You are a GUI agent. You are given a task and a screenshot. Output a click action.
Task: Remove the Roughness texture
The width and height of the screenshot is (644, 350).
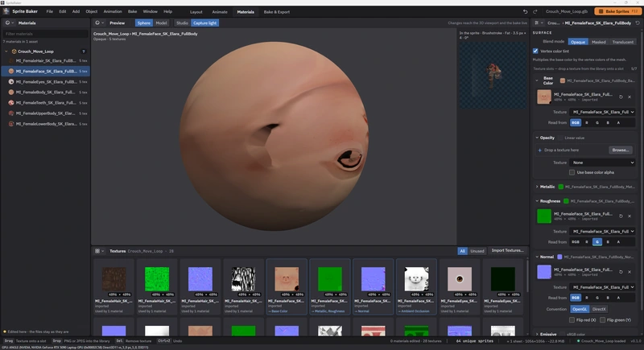click(x=630, y=216)
